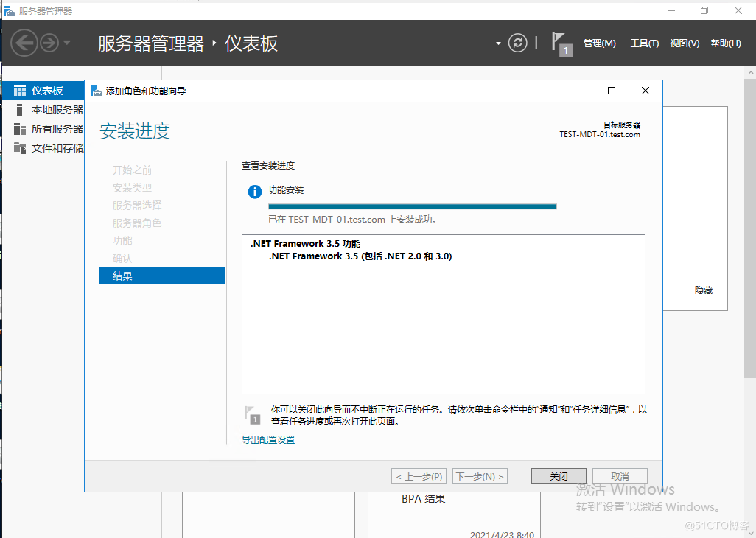Open the 帮助(H) menu
This screenshot has height=538, width=756.
[726, 43]
